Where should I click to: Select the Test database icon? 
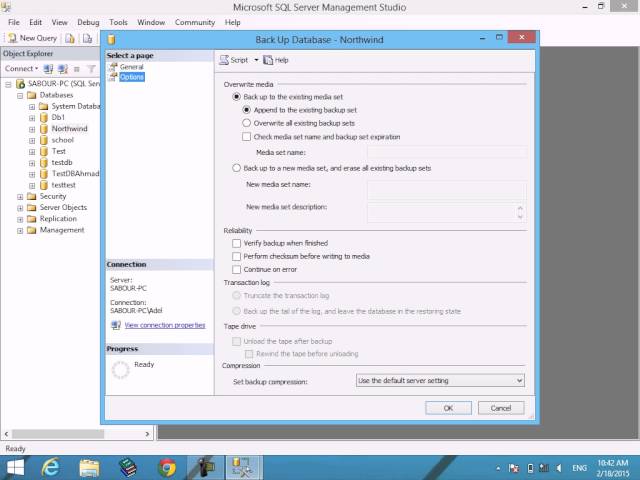[x=44, y=151]
